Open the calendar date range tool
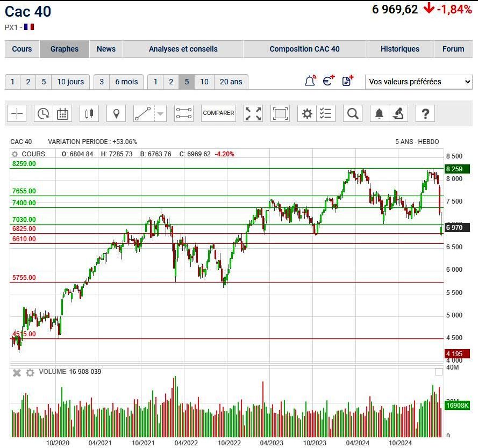Image resolution: width=478 pixels, height=448 pixels. pos(62,113)
